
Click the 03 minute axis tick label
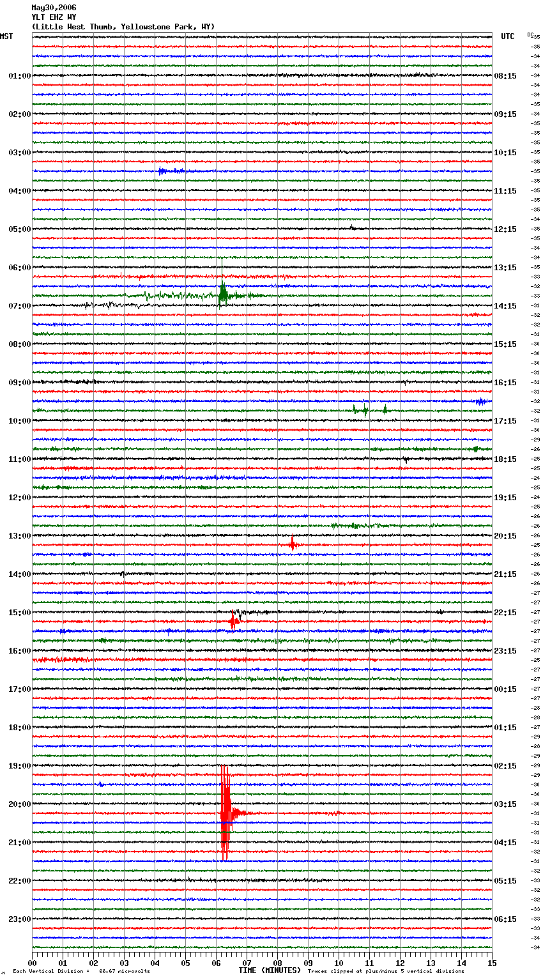click(x=124, y=963)
